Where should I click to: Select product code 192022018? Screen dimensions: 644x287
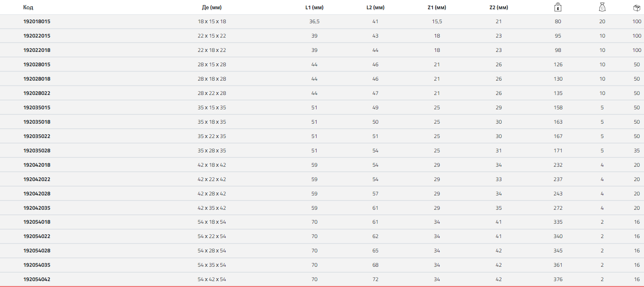pyautogui.click(x=37, y=50)
